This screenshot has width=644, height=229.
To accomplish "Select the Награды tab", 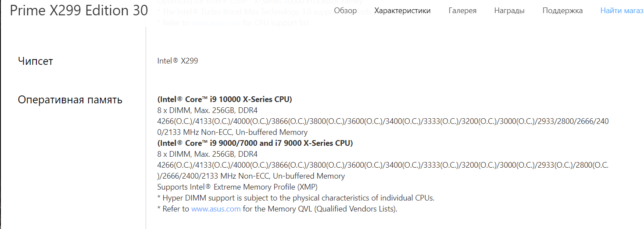I will click(x=509, y=11).
